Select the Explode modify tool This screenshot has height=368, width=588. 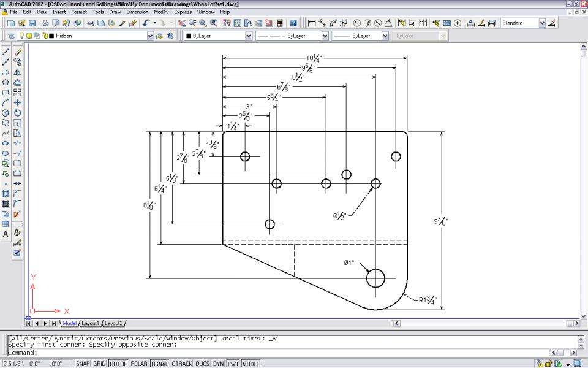pyautogui.click(x=17, y=214)
